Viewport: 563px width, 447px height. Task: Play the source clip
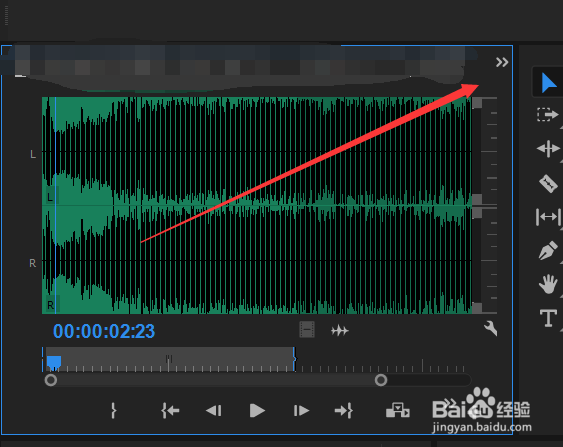[257, 410]
